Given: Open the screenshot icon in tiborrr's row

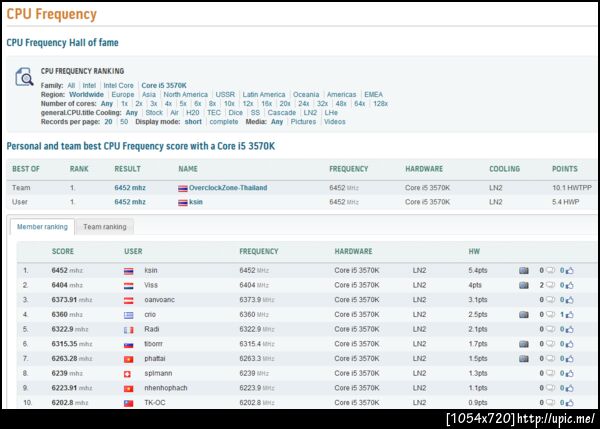Looking at the screenshot, I should click(524, 344).
